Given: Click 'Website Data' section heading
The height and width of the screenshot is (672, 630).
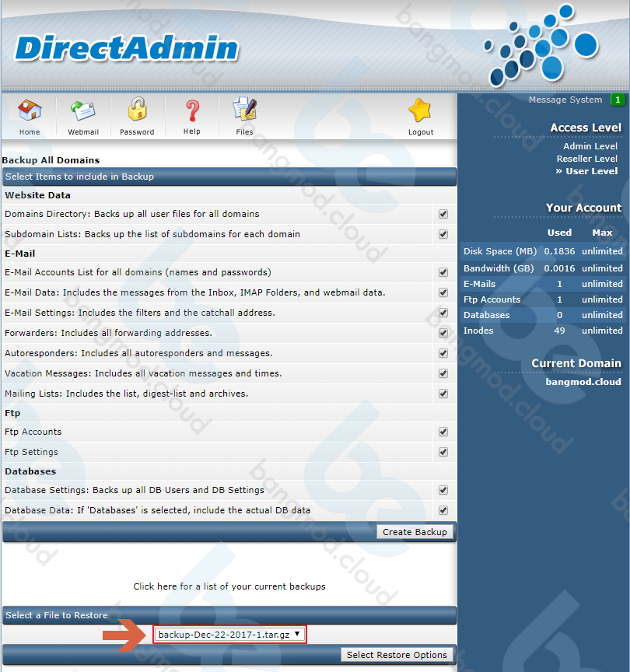Looking at the screenshot, I should [x=37, y=195].
